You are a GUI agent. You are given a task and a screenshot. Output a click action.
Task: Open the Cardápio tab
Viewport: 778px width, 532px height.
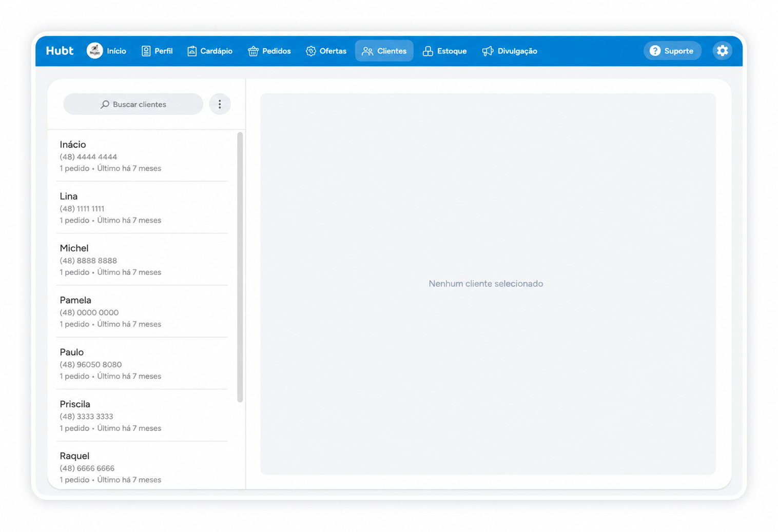click(210, 51)
